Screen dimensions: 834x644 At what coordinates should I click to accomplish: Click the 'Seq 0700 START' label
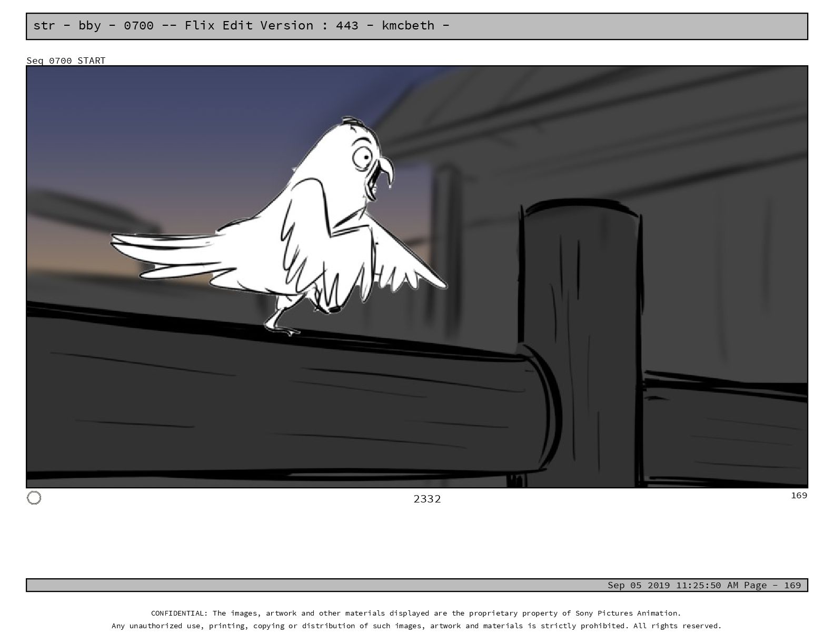click(x=66, y=61)
